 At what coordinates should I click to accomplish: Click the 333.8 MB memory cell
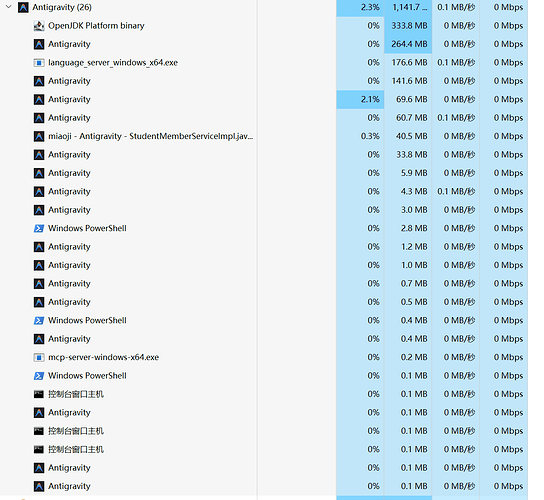coord(408,26)
